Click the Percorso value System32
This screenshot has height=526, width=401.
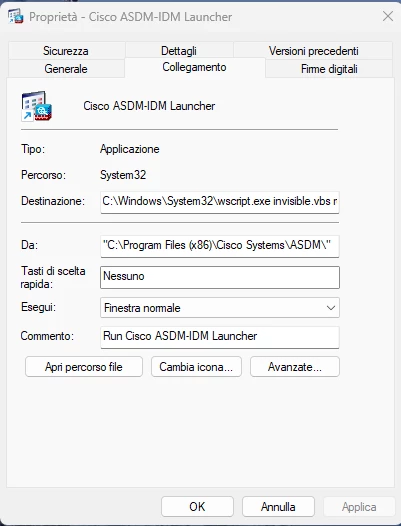pos(123,175)
